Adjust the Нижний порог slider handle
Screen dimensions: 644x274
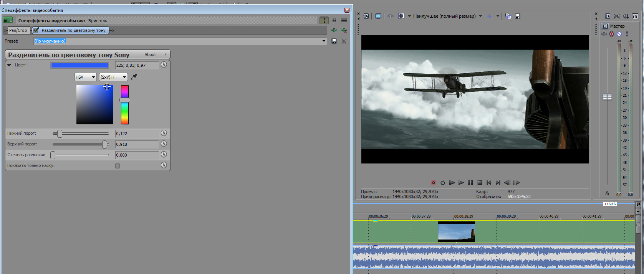coord(60,134)
